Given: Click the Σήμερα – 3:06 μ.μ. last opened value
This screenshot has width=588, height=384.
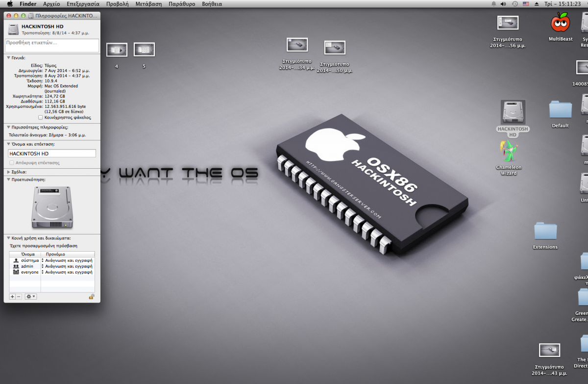Looking at the screenshot, I should pos(67,134).
